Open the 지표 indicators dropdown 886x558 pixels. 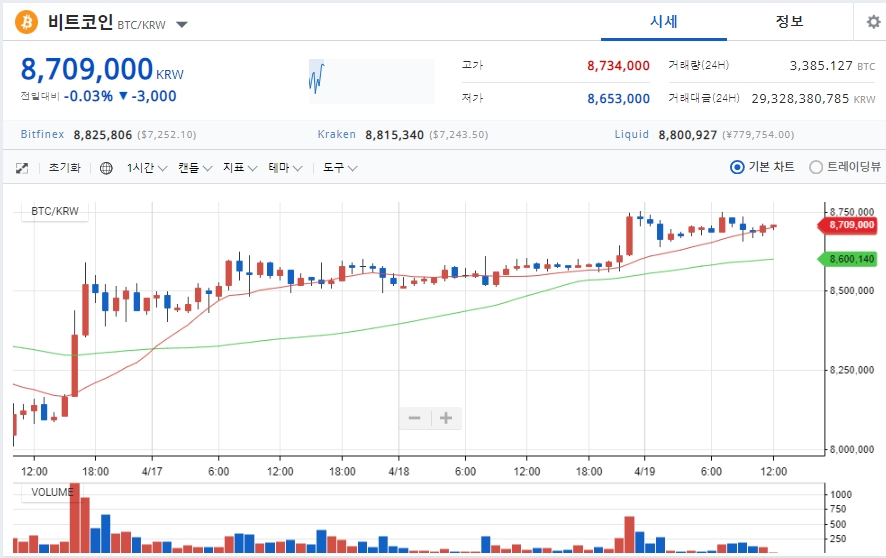pyautogui.click(x=240, y=168)
